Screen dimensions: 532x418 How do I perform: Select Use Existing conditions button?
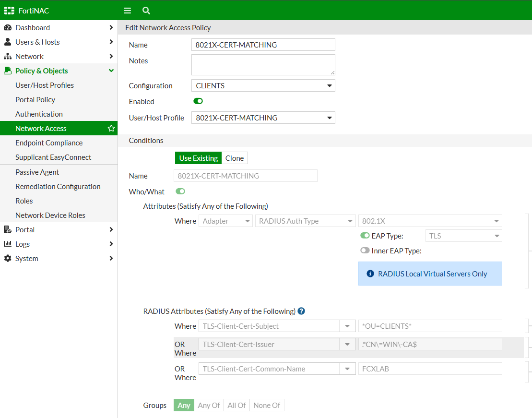coord(198,158)
